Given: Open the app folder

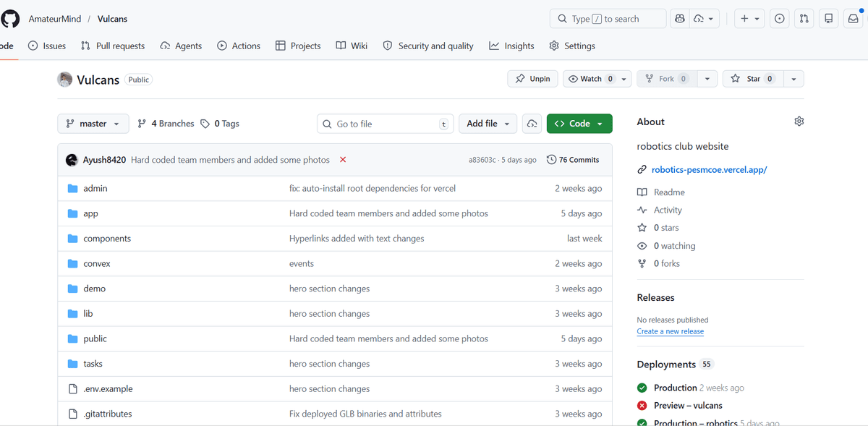Looking at the screenshot, I should click(x=90, y=213).
